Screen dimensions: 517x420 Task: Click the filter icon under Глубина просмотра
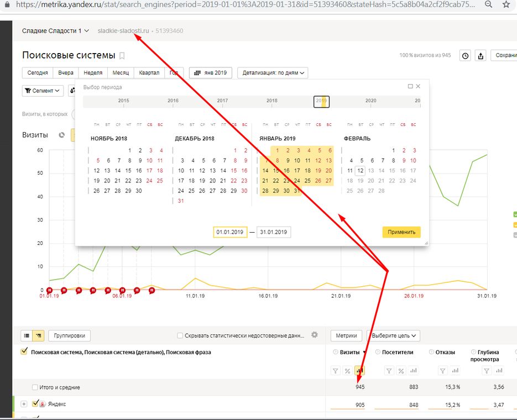click(x=487, y=371)
